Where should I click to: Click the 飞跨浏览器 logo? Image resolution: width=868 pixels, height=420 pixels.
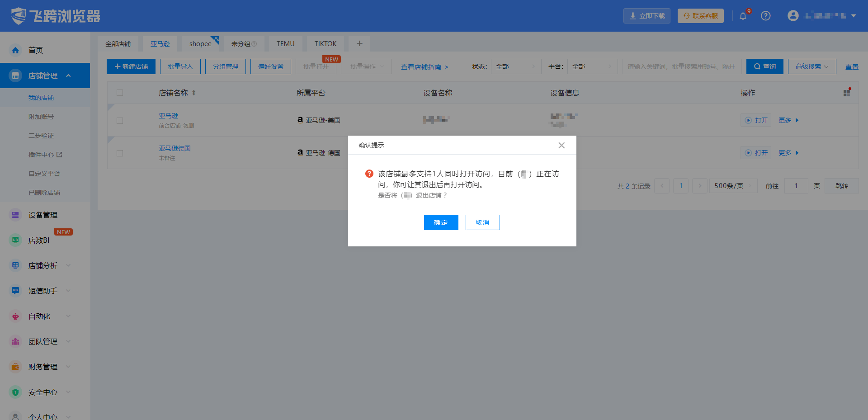(55, 16)
